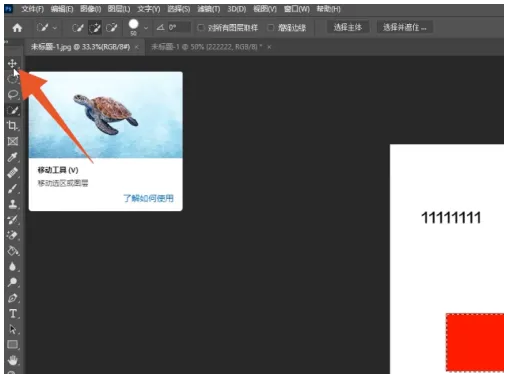
Task: Click the 选择主体 button
Action: (348, 27)
